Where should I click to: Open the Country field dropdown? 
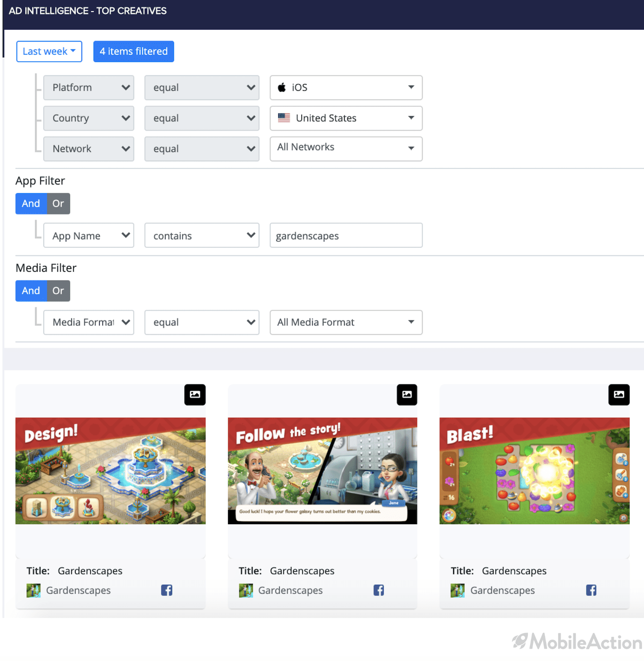89,118
